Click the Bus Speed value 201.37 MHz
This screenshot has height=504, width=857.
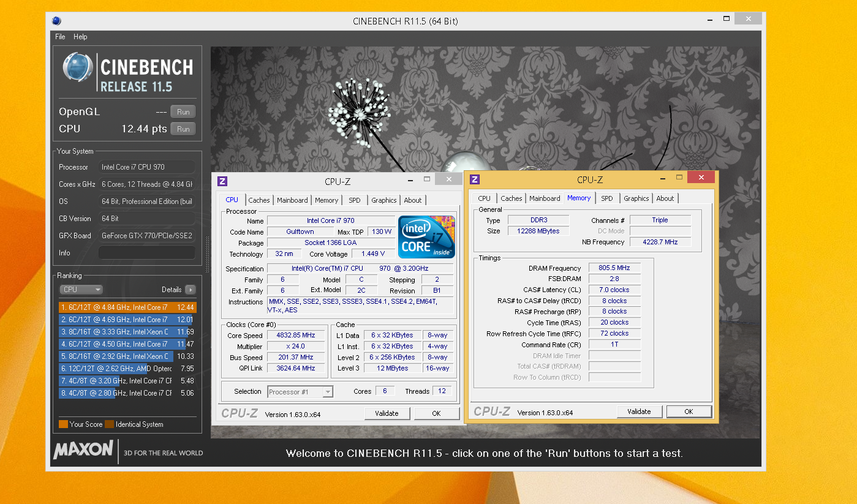click(x=296, y=358)
